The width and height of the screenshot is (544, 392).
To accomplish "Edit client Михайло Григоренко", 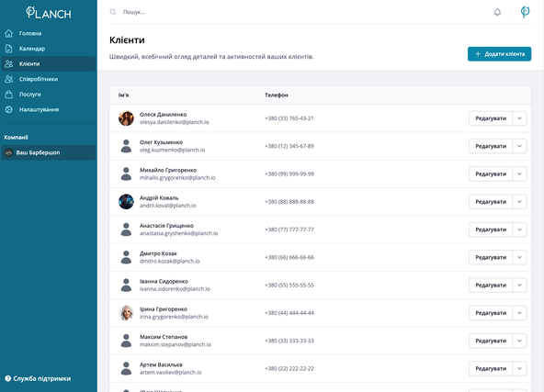I will (x=491, y=174).
